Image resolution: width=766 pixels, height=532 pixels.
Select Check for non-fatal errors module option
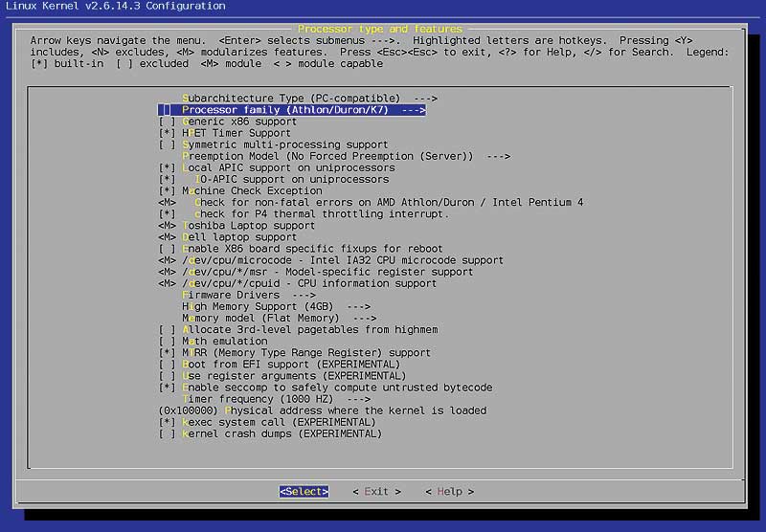[371, 203]
